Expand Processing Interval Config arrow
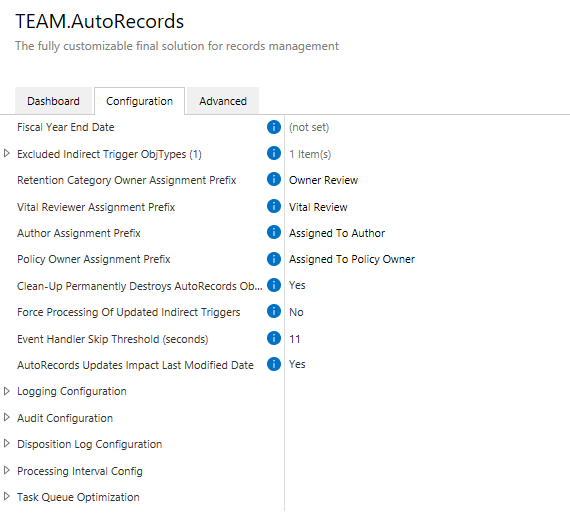The width and height of the screenshot is (570, 528). click(x=7, y=470)
